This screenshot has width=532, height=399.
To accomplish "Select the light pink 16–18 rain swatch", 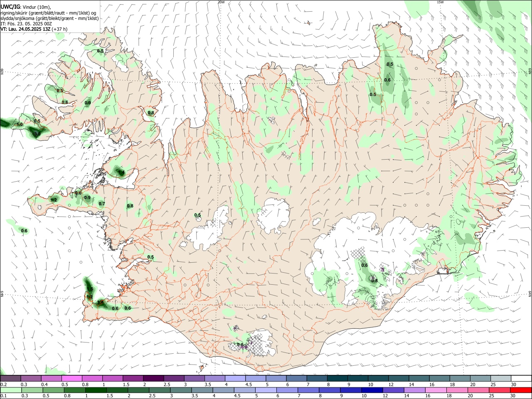I will (436, 390).
